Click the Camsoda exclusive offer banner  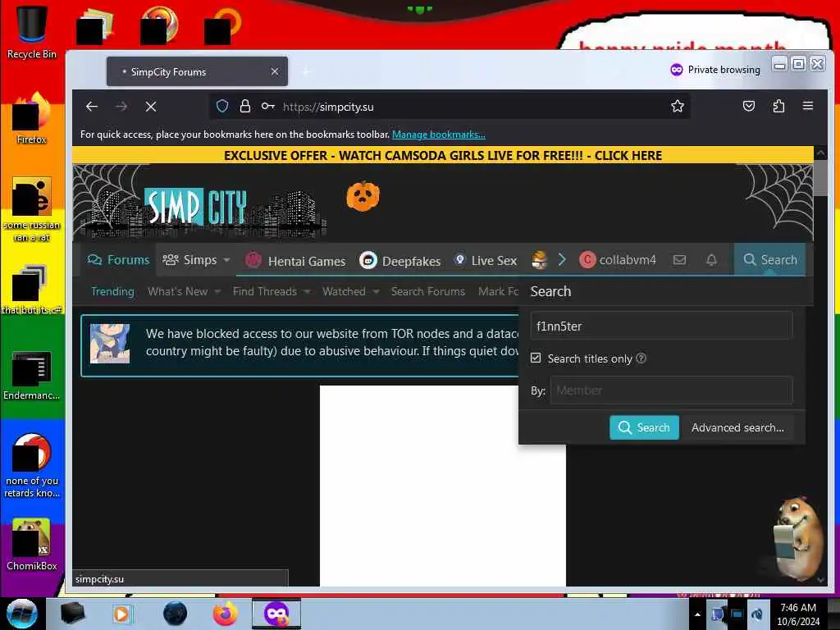pos(443,155)
